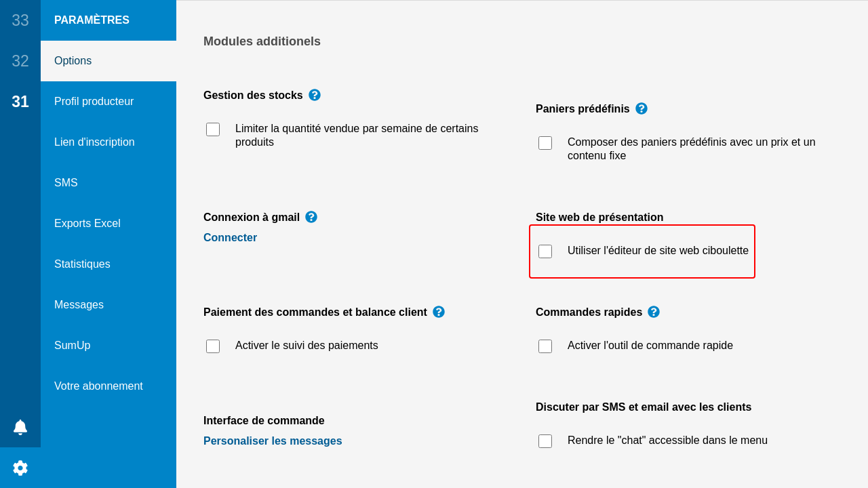
Task: Check the paniers prédéfinis option
Action: coord(545,143)
